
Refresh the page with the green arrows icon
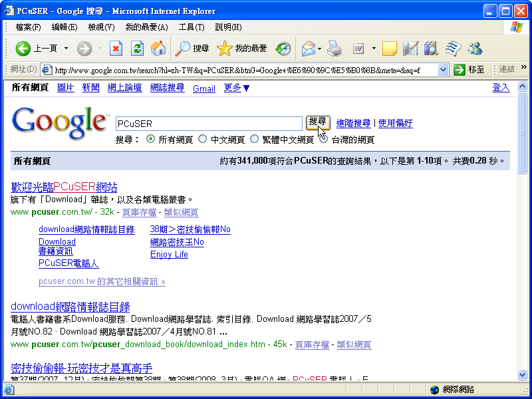tap(137, 49)
